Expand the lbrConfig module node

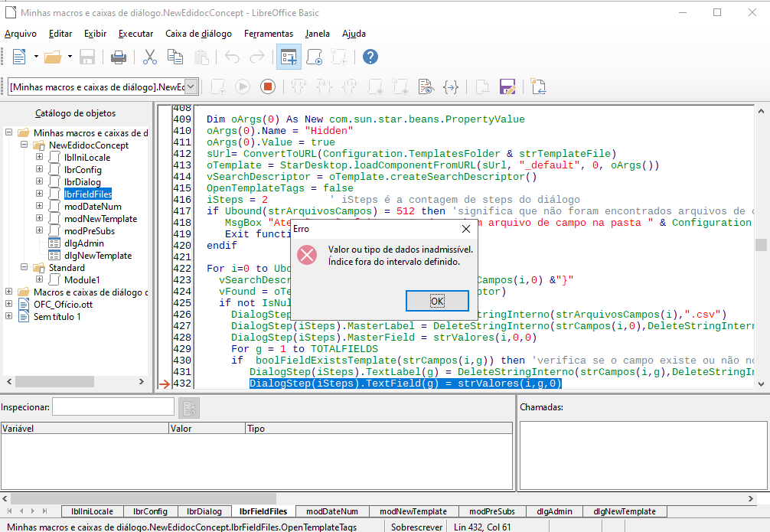pos(39,169)
